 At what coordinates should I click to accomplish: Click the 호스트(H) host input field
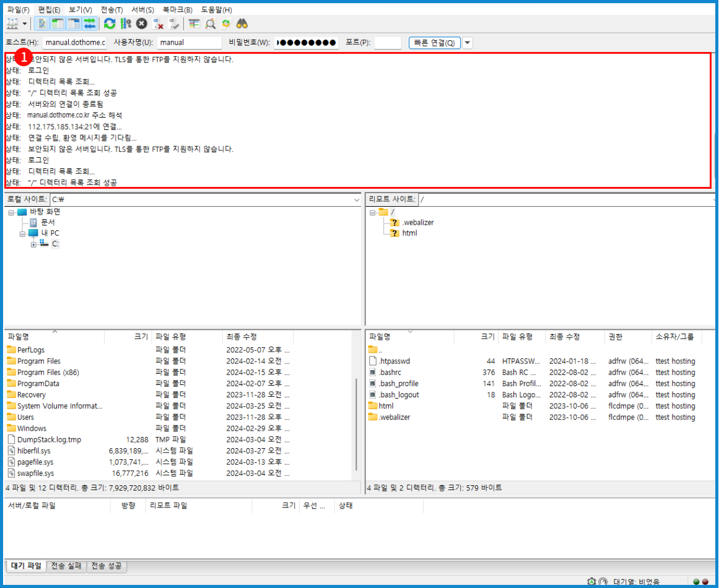tap(74, 43)
